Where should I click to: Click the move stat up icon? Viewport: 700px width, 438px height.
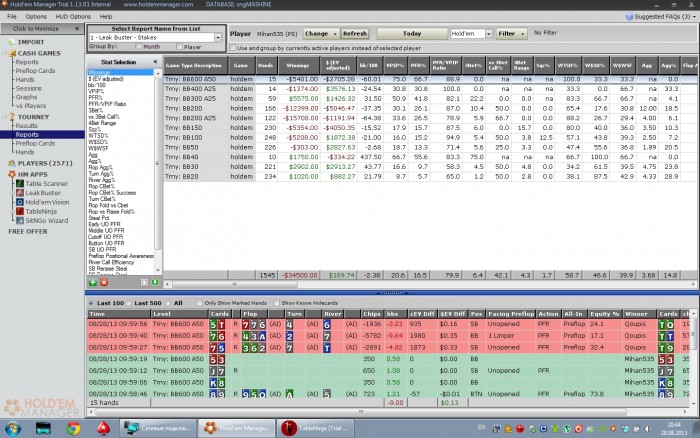pos(144,282)
